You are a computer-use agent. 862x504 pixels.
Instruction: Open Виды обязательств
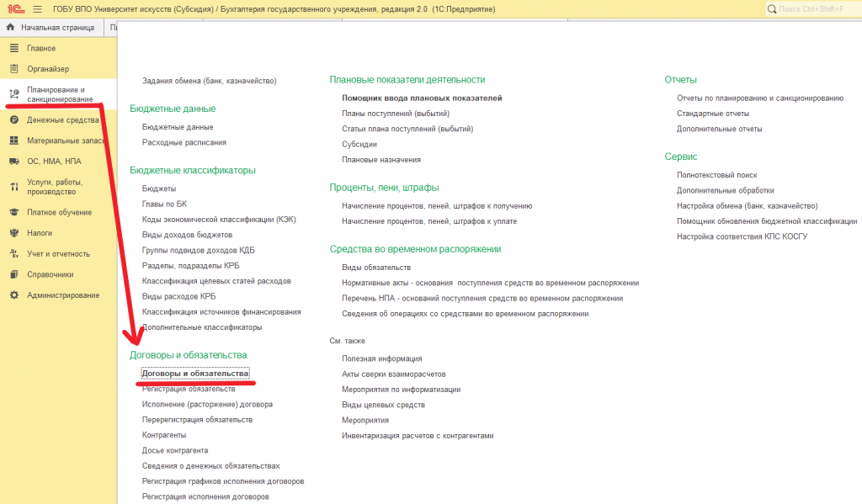coord(376,267)
